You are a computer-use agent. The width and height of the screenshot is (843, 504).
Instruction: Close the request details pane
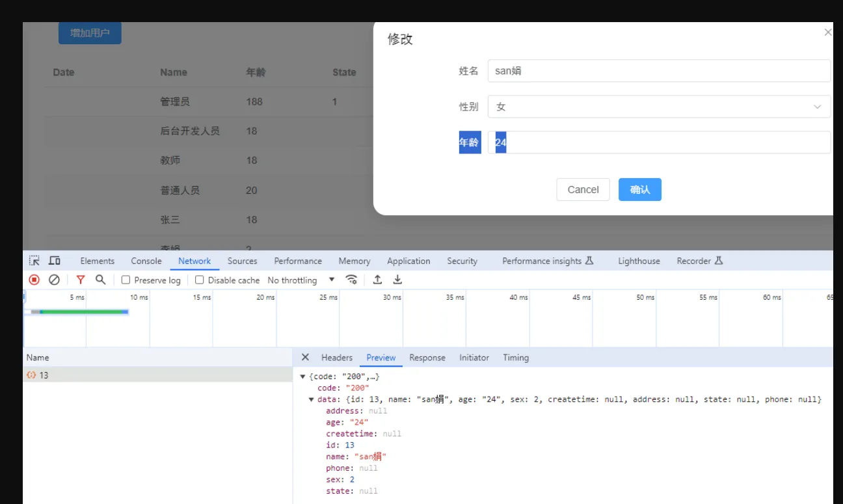[x=305, y=357]
